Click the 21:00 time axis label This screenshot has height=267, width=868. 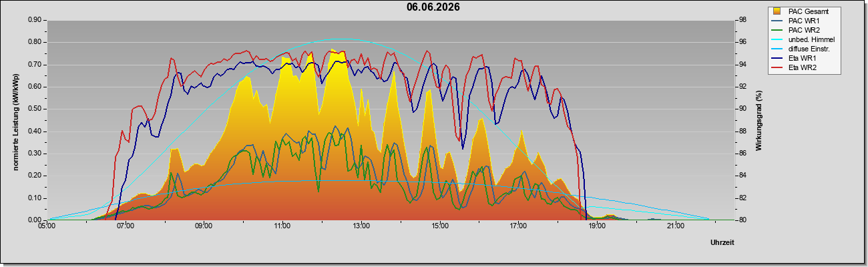tap(676, 227)
